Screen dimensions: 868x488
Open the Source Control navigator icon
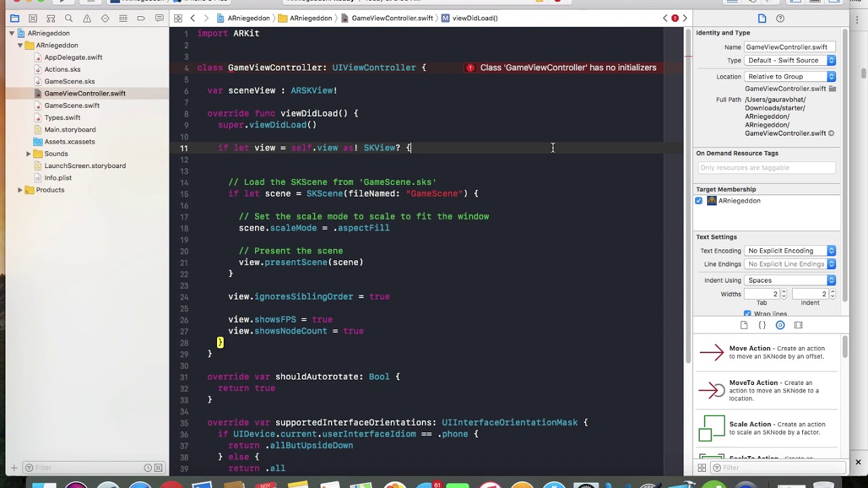pos(33,18)
